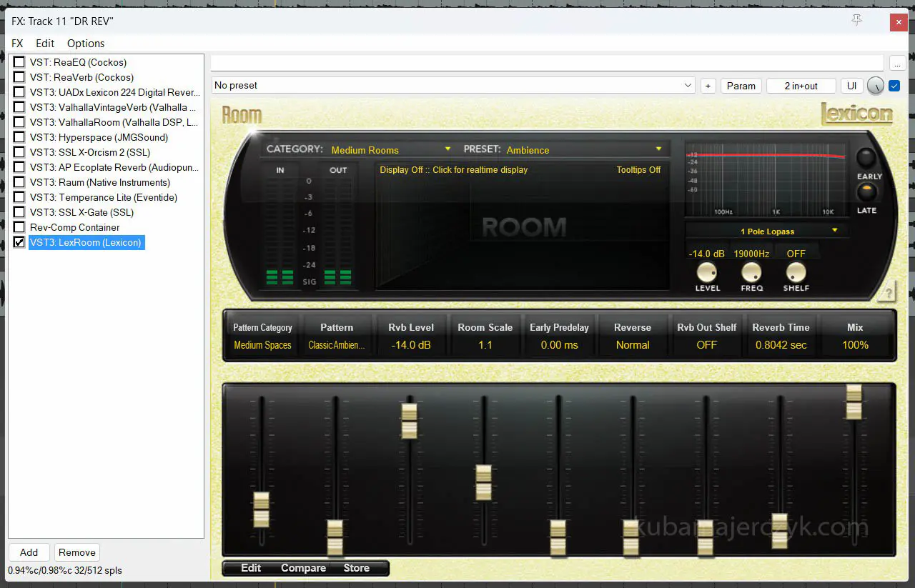Screen dimensions: 915x588
Task: Click the LEVEL knob
Action: point(707,272)
